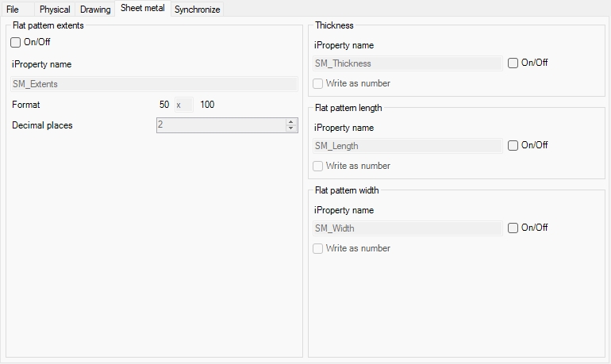Click the Decimal places number field
Screen dimensions: 611x364
[x=220, y=125]
